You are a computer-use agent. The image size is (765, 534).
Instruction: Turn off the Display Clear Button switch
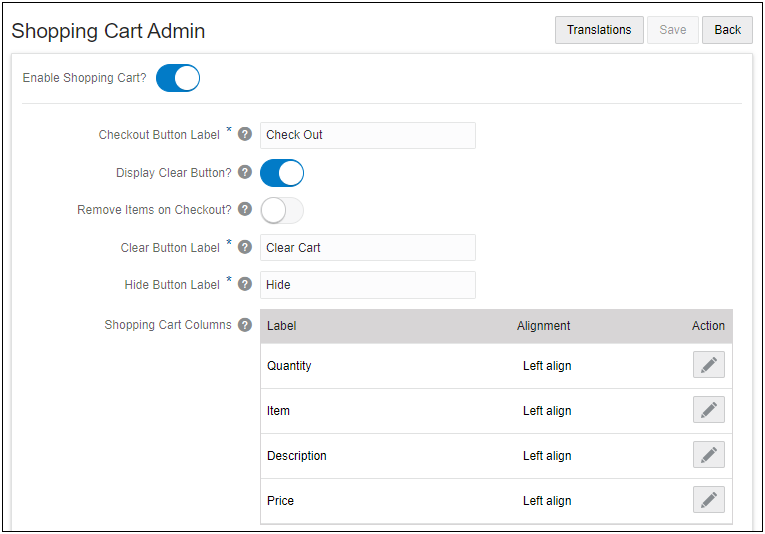click(x=282, y=172)
